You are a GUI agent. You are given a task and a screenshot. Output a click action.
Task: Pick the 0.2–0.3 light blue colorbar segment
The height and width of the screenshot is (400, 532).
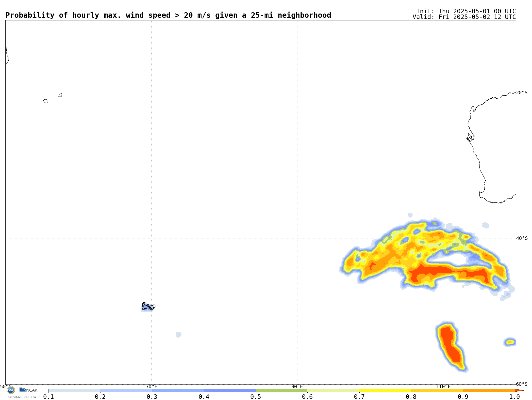point(126,390)
